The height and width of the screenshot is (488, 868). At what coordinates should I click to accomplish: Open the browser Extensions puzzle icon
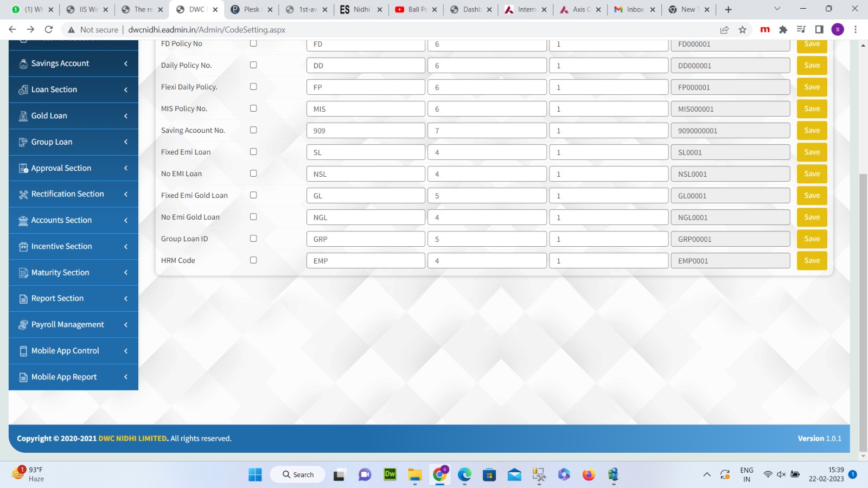click(x=783, y=30)
